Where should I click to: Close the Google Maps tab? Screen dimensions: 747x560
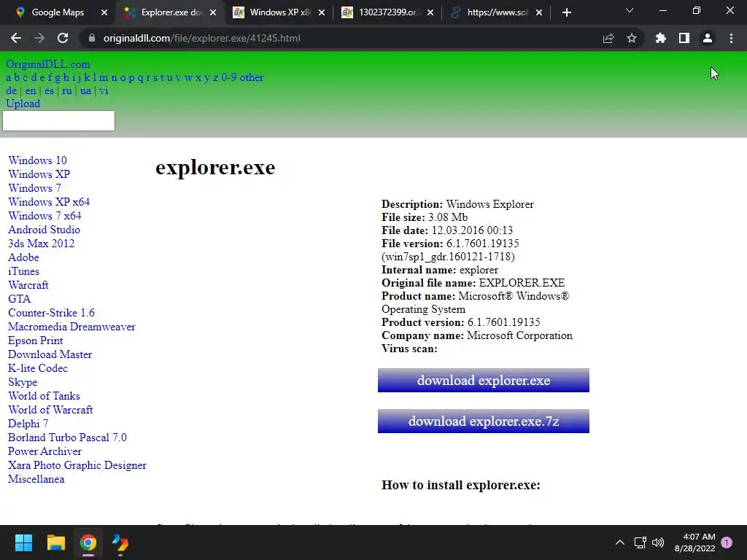coord(104,12)
